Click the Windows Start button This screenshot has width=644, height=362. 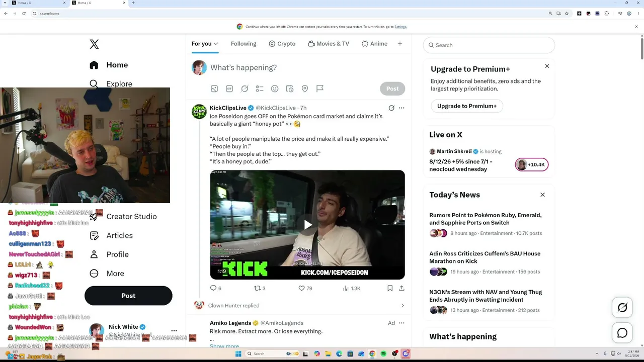coord(237,354)
